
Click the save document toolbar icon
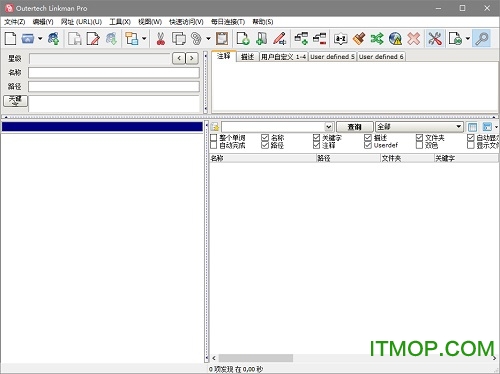75,39
